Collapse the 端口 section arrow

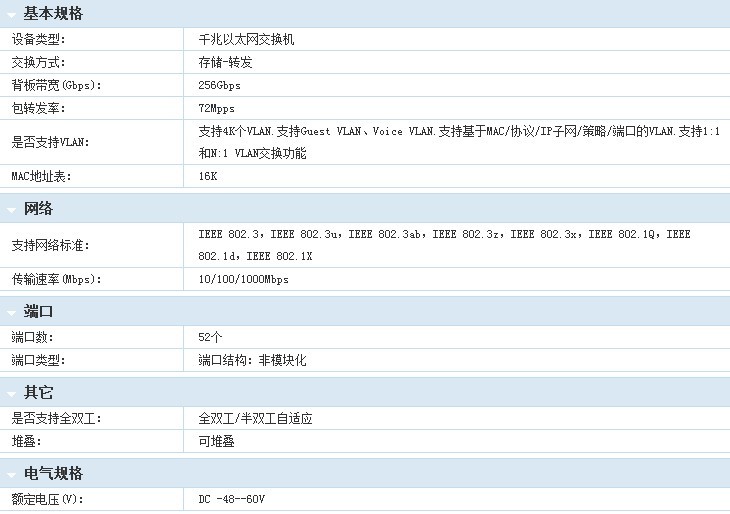pyautogui.click(x=11, y=314)
